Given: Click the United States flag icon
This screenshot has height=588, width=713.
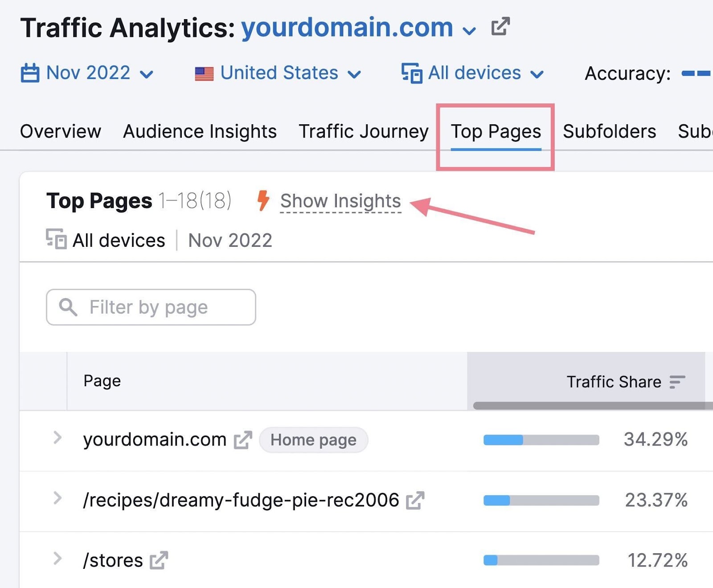Looking at the screenshot, I should pos(205,73).
